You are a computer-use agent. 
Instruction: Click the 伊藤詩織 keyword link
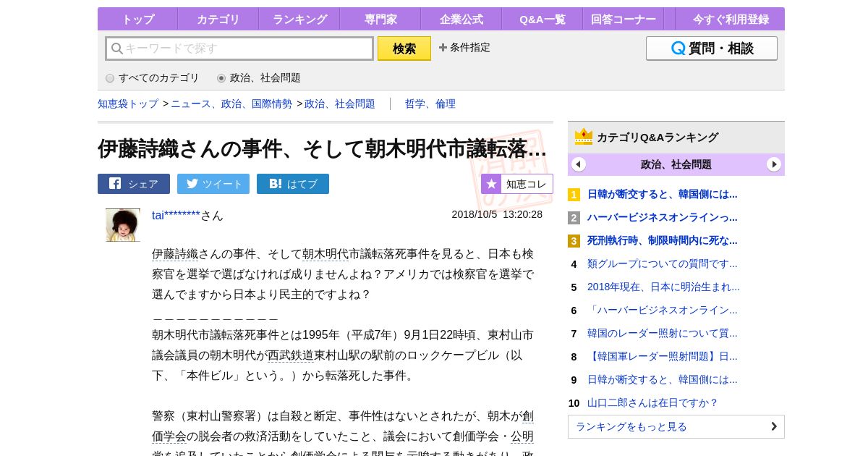point(175,254)
